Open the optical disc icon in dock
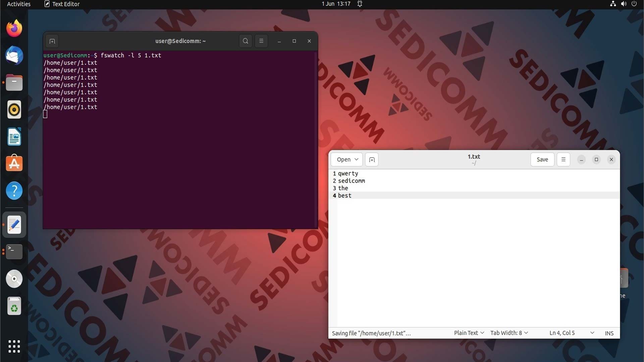 pyautogui.click(x=14, y=279)
